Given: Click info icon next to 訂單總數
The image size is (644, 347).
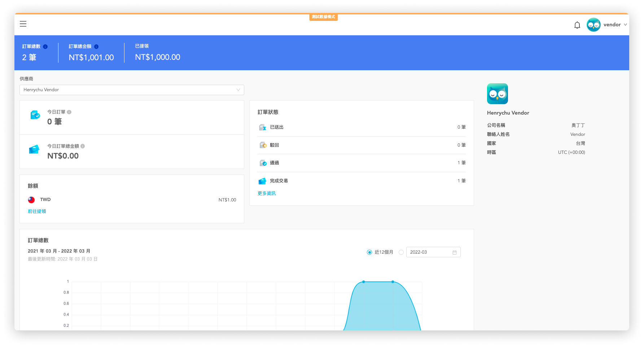Looking at the screenshot, I should click(45, 46).
